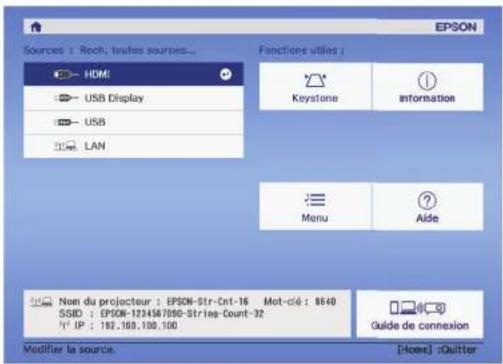Click the Information circle icon
Screen dimensions: 503x364
pyautogui.click(x=427, y=80)
